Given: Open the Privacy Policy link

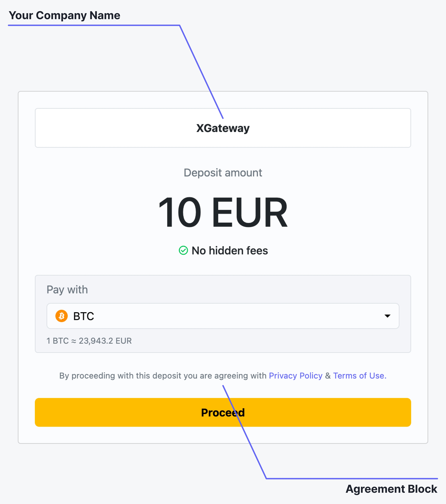Looking at the screenshot, I should [x=295, y=375].
